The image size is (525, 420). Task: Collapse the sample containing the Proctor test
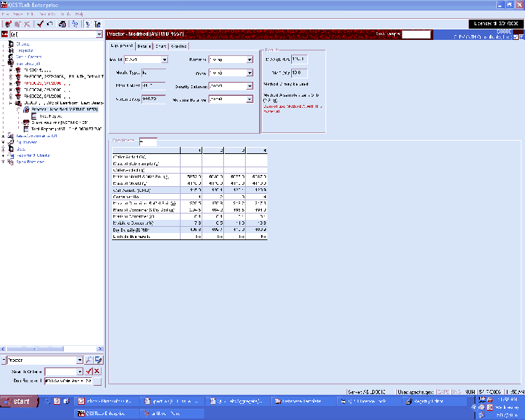pyautogui.click(x=10, y=103)
